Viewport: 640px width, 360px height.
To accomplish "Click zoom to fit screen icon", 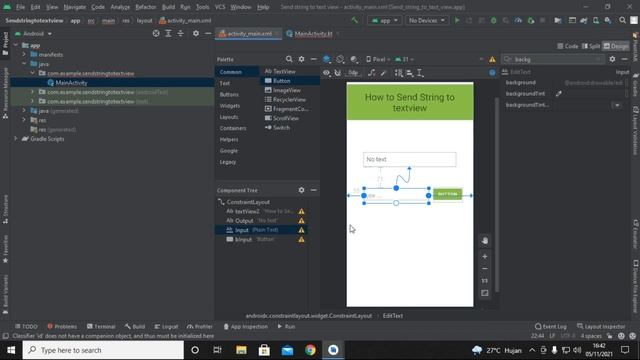I will pos(485,293).
